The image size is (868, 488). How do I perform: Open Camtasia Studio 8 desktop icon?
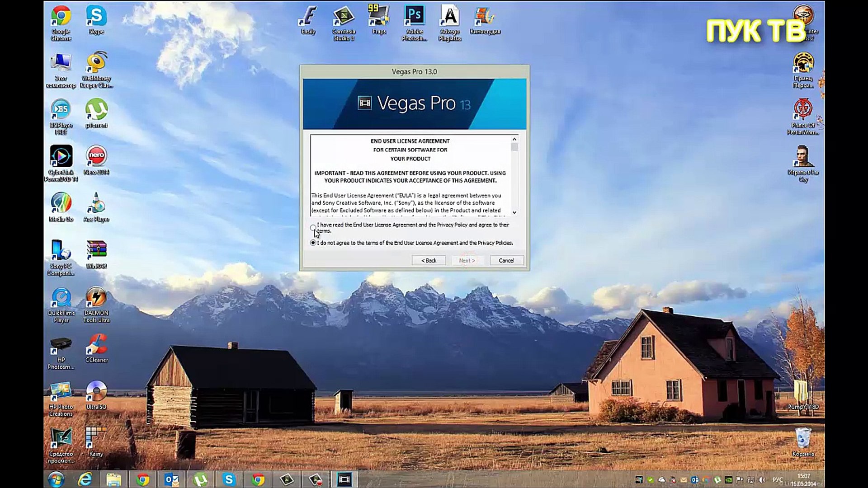pyautogui.click(x=344, y=23)
